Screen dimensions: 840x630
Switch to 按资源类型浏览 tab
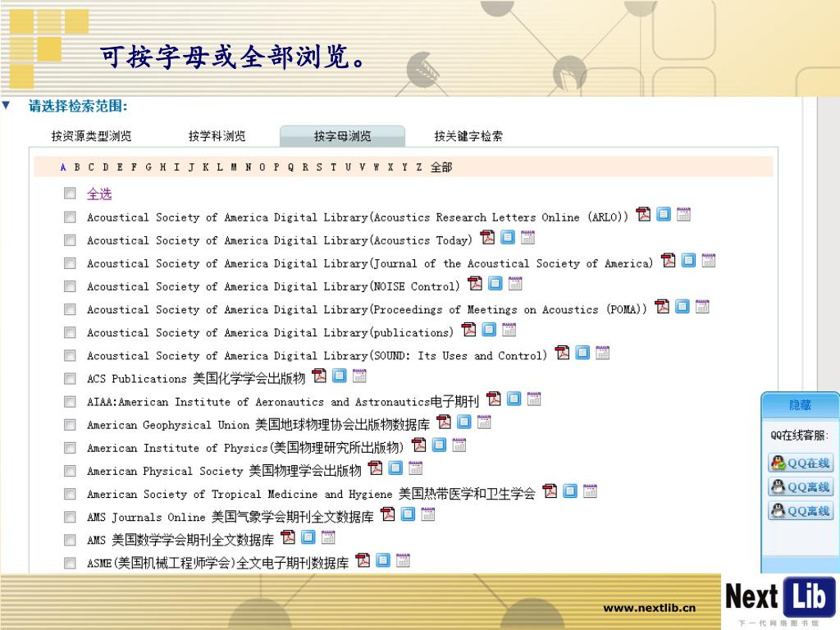click(92, 136)
